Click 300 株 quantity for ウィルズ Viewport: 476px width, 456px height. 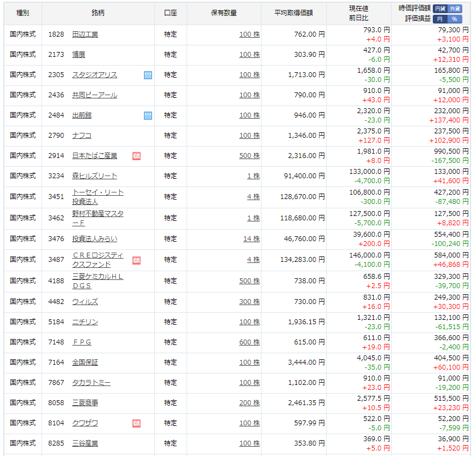click(x=249, y=302)
